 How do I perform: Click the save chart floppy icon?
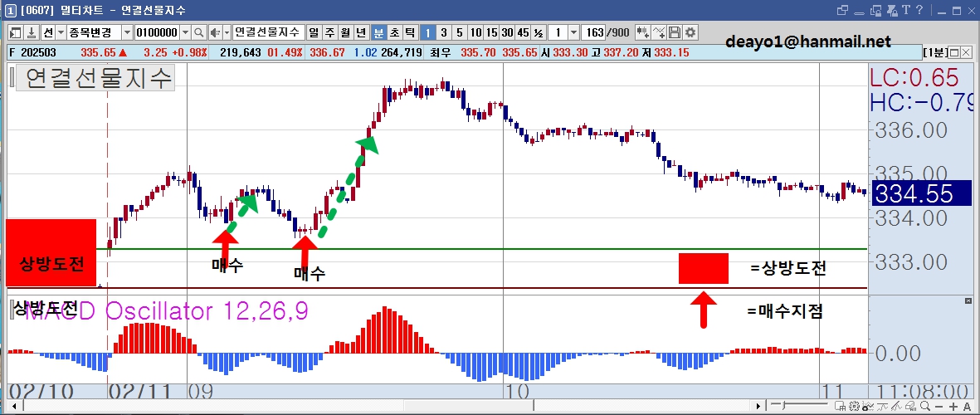pos(675,32)
